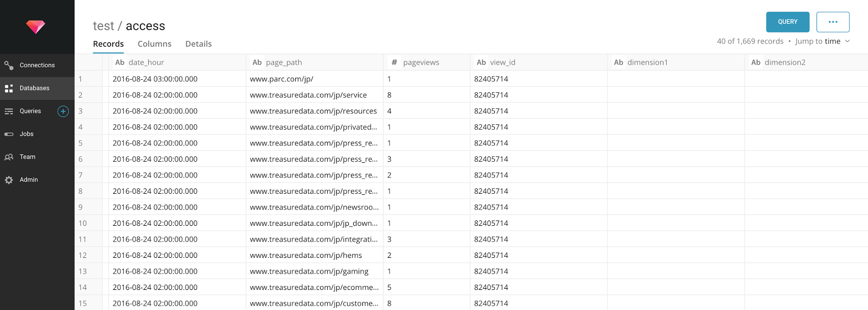Click the test database breadcrumb link
Image resolution: width=868 pixels, height=310 pixels.
pos(104,26)
